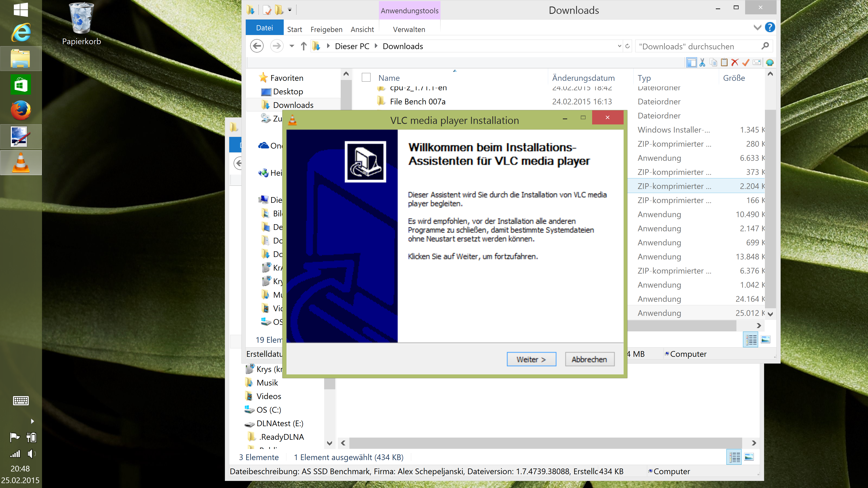Toggle the select-all checkbox beside Name
Image resolution: width=868 pixels, height=488 pixels.
(366, 78)
